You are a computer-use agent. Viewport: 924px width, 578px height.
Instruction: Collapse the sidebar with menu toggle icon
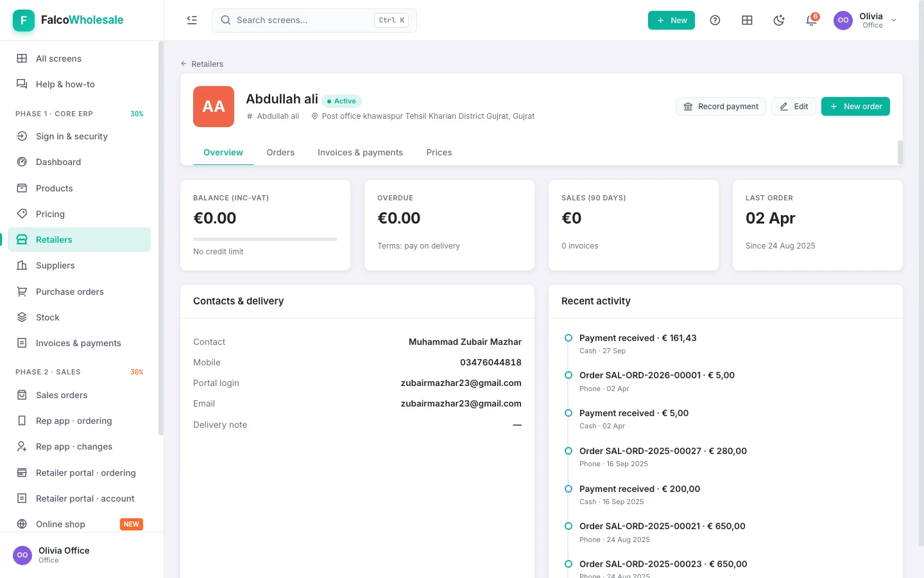tap(192, 20)
